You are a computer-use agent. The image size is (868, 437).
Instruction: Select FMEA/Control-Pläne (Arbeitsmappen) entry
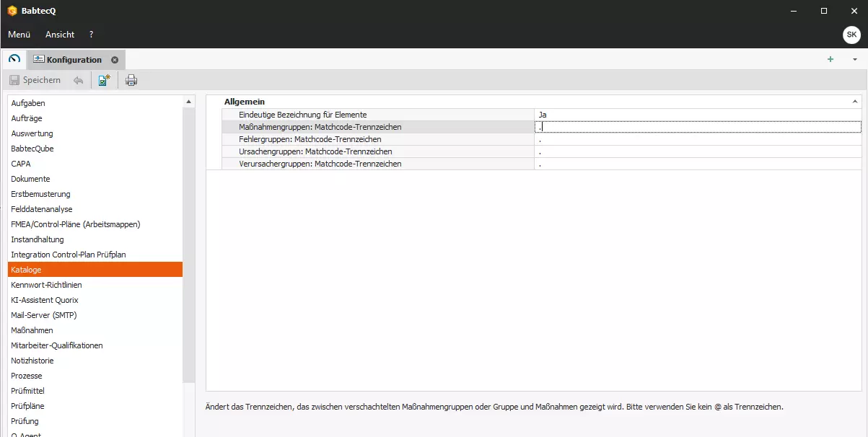pyautogui.click(x=95, y=224)
